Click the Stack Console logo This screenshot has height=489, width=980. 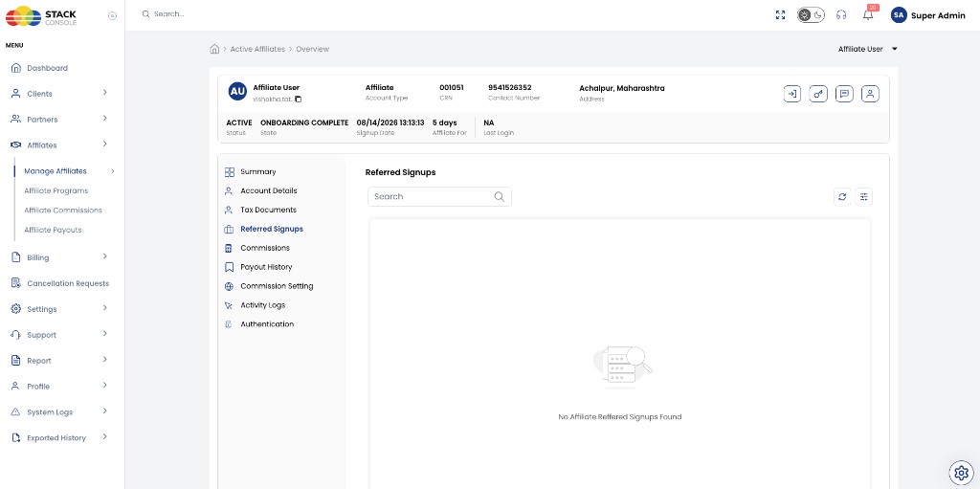point(41,15)
